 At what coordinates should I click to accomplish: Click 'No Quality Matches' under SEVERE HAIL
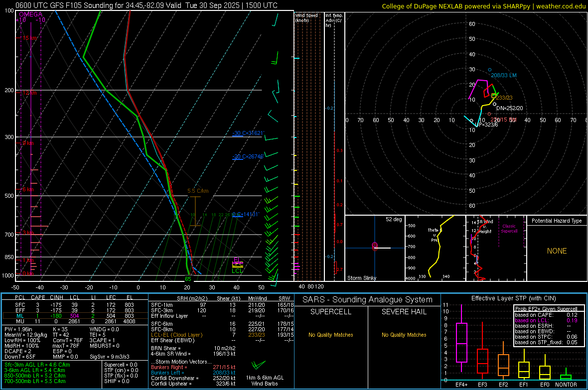click(x=404, y=335)
